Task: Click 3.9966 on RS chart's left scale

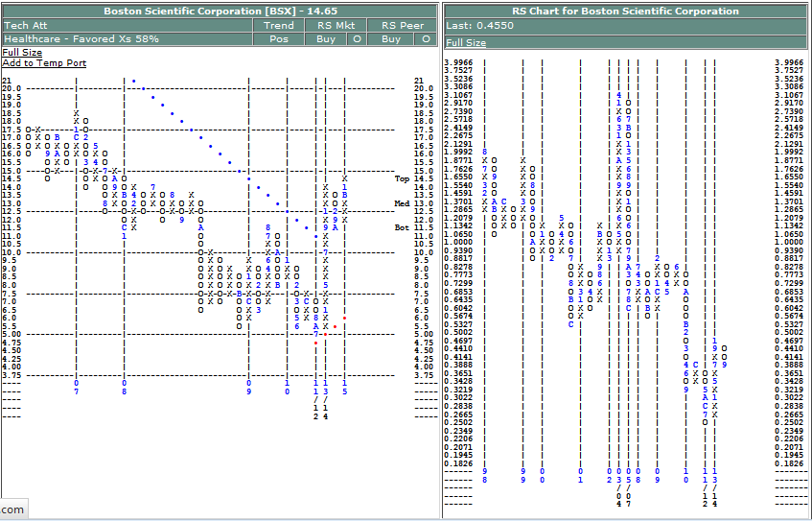Action: click(x=458, y=62)
